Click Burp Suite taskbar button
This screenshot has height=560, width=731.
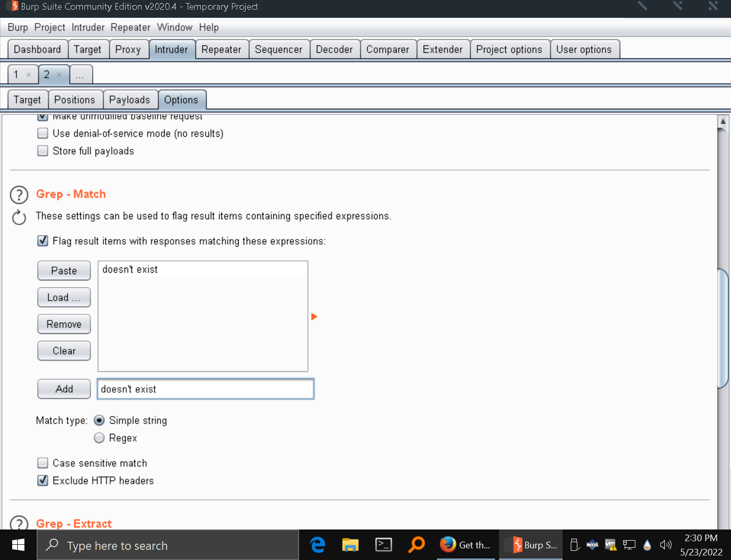[531, 545]
